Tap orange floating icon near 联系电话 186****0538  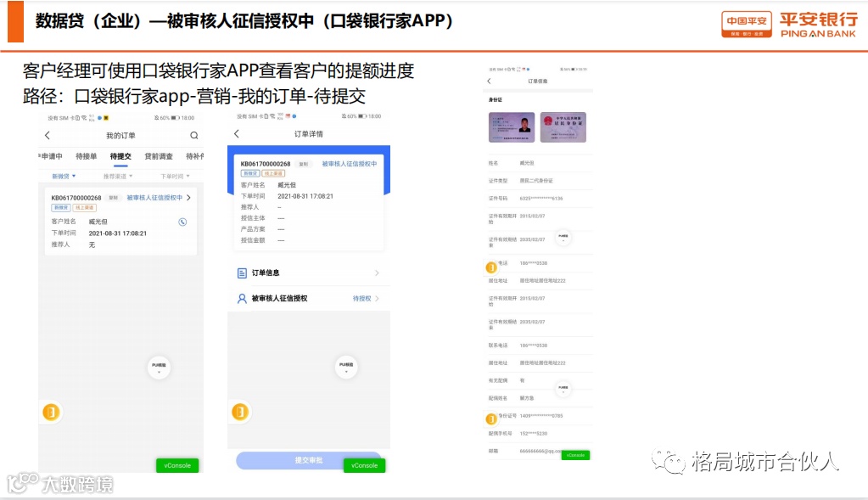coord(491,267)
